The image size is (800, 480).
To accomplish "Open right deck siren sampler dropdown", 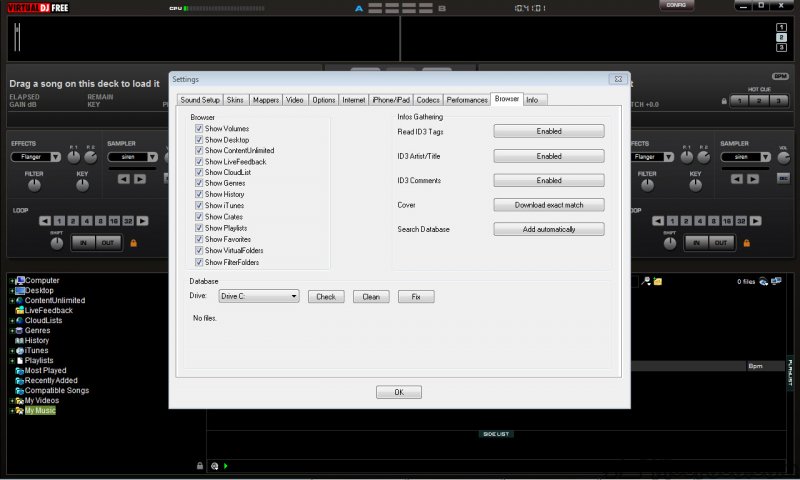I will [x=765, y=157].
